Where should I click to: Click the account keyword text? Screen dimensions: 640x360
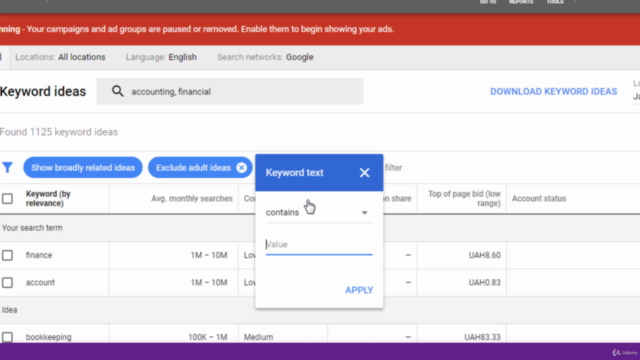click(40, 282)
